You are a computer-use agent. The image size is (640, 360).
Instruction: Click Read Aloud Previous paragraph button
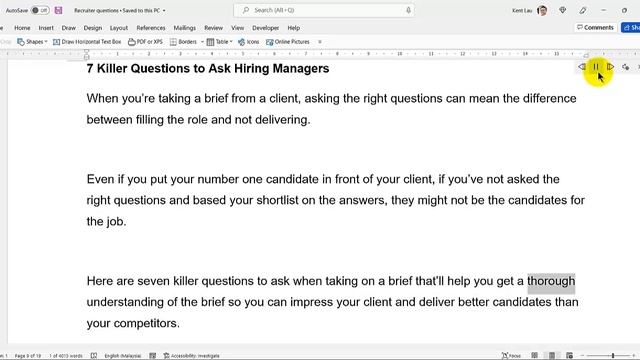pyautogui.click(x=582, y=67)
